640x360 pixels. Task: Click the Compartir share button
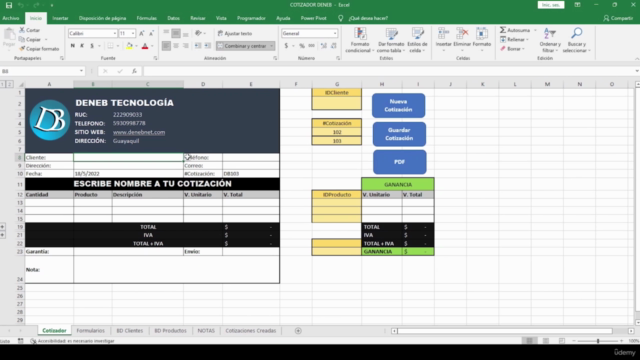point(619,18)
